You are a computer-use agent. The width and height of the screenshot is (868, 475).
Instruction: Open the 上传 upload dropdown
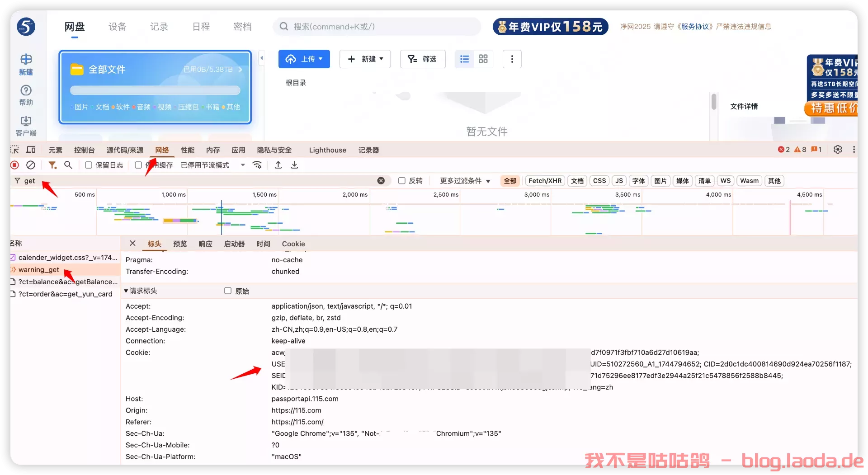click(x=304, y=59)
